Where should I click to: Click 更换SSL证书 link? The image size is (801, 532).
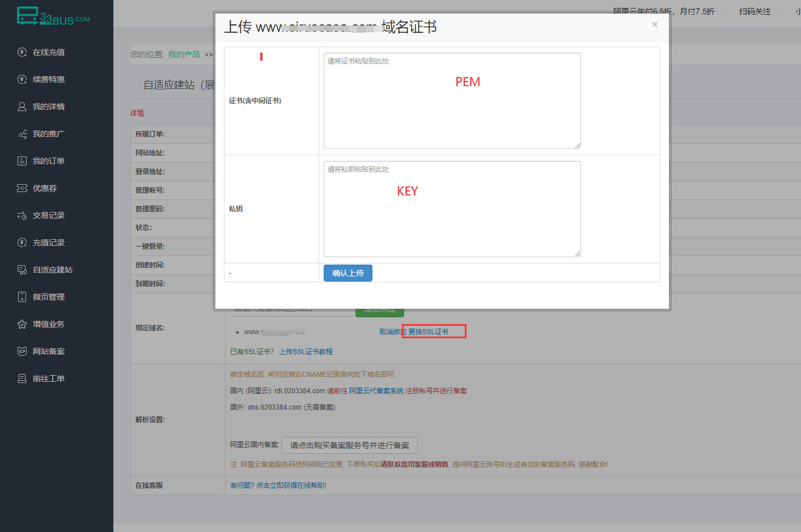[x=428, y=331]
